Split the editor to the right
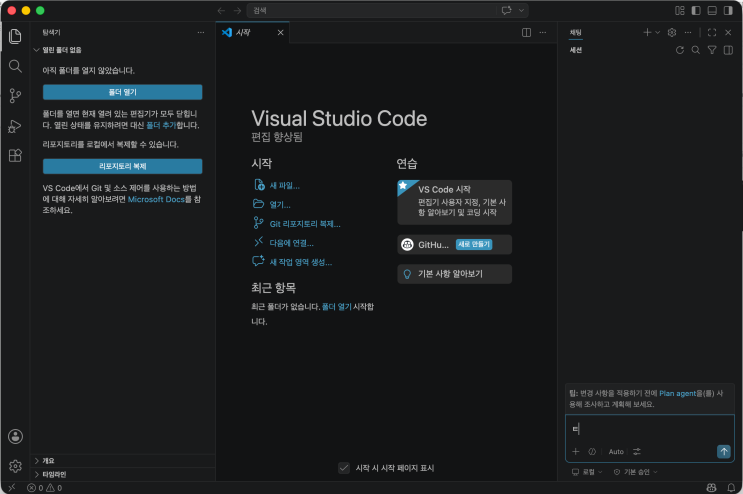The width and height of the screenshot is (743, 494). [526, 32]
